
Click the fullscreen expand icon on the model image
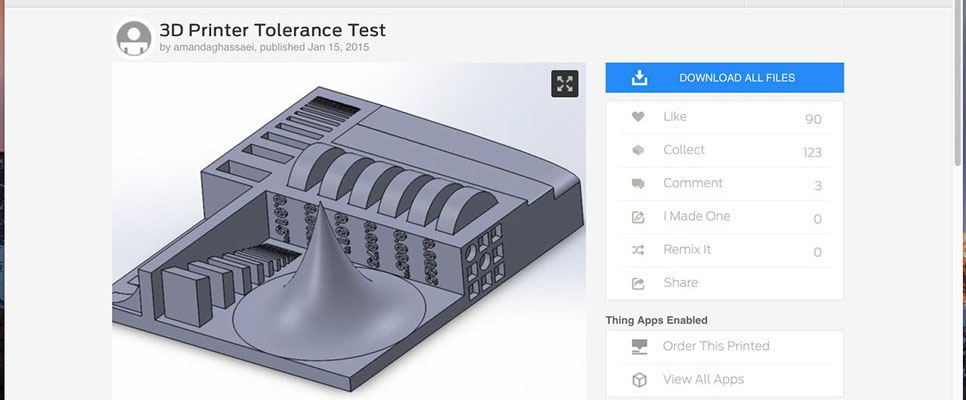click(565, 84)
